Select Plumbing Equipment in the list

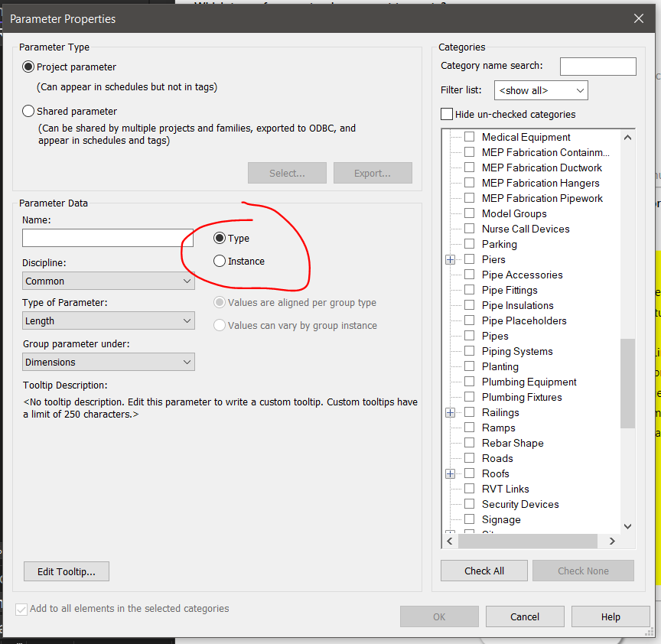(x=529, y=382)
